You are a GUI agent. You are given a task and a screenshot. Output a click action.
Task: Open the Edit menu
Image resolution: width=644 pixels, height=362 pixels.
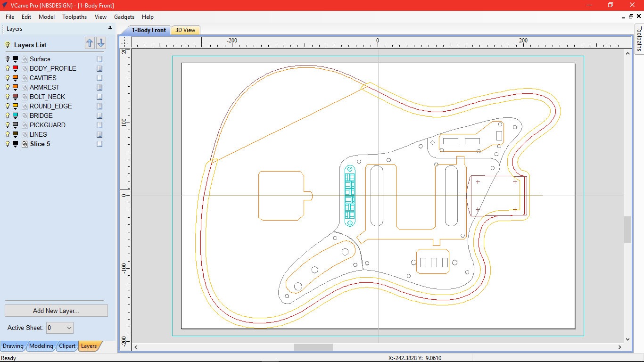tap(26, 17)
